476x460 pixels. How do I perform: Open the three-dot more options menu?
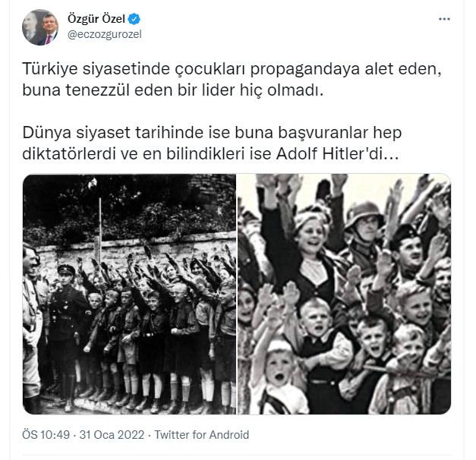pyautogui.click(x=444, y=19)
